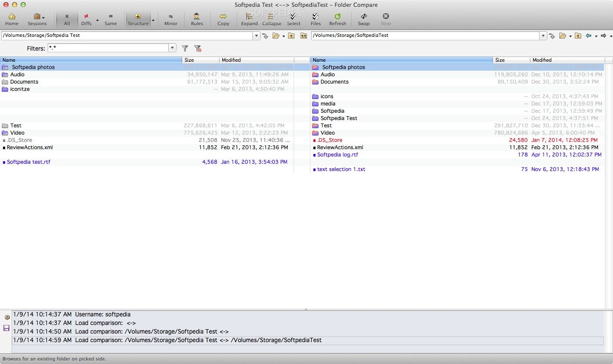Image resolution: width=613 pixels, height=364 pixels.
Task: Click the log options gear icon
Action: click(x=7, y=317)
